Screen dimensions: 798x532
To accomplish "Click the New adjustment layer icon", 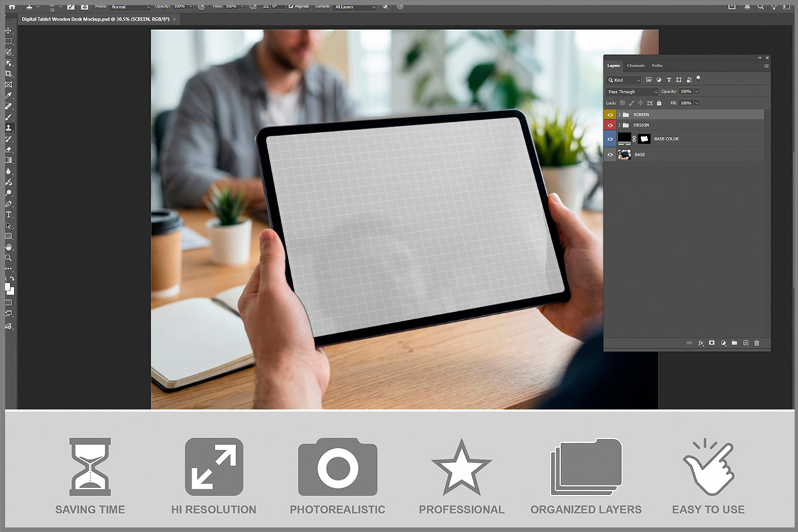I will 723,343.
